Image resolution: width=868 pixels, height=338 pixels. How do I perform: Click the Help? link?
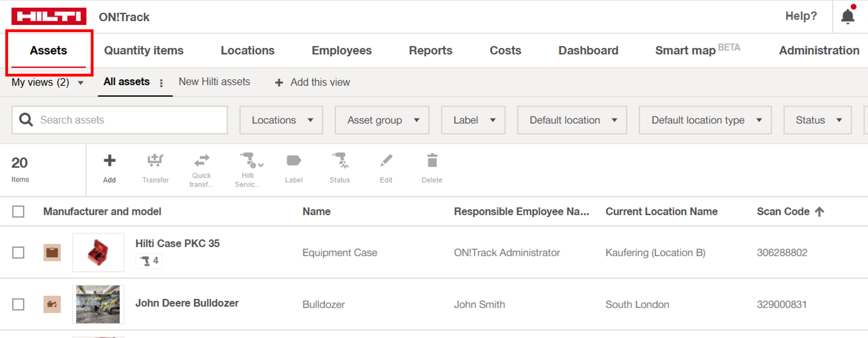point(801,16)
